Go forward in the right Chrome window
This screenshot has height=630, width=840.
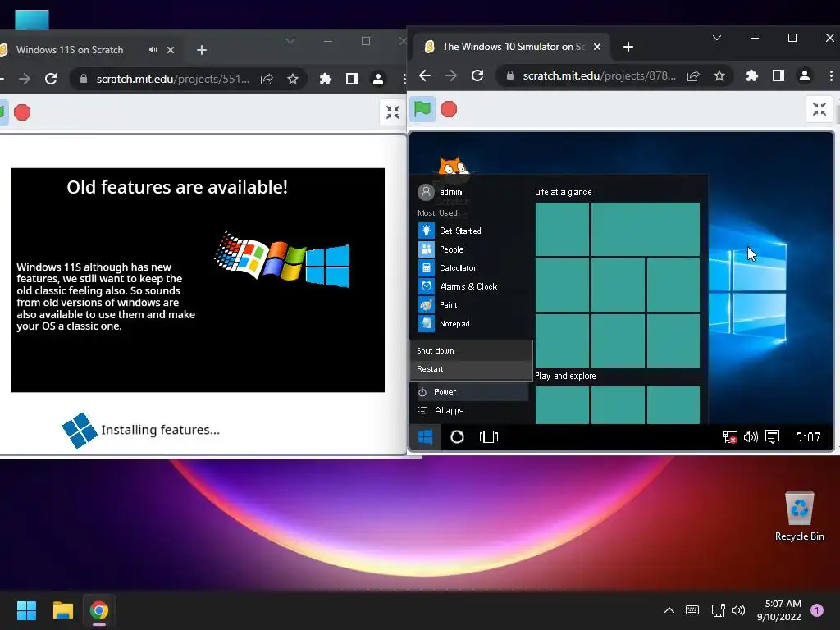[451, 75]
